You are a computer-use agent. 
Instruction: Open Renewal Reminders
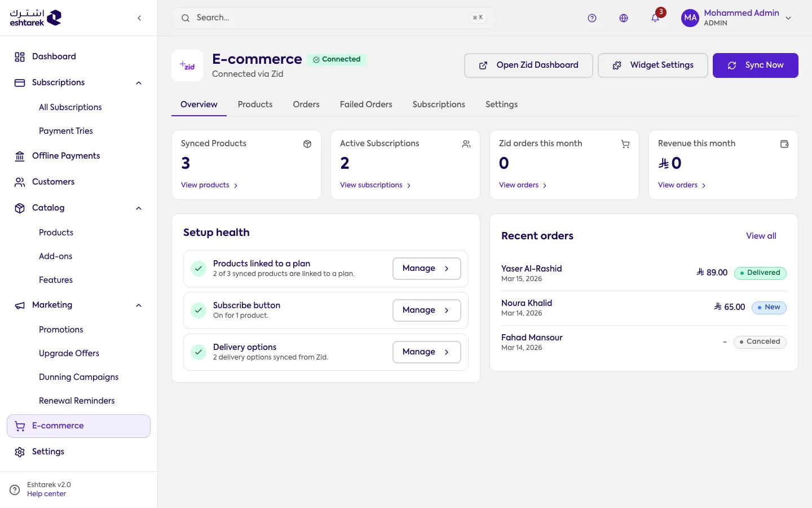[77, 401]
